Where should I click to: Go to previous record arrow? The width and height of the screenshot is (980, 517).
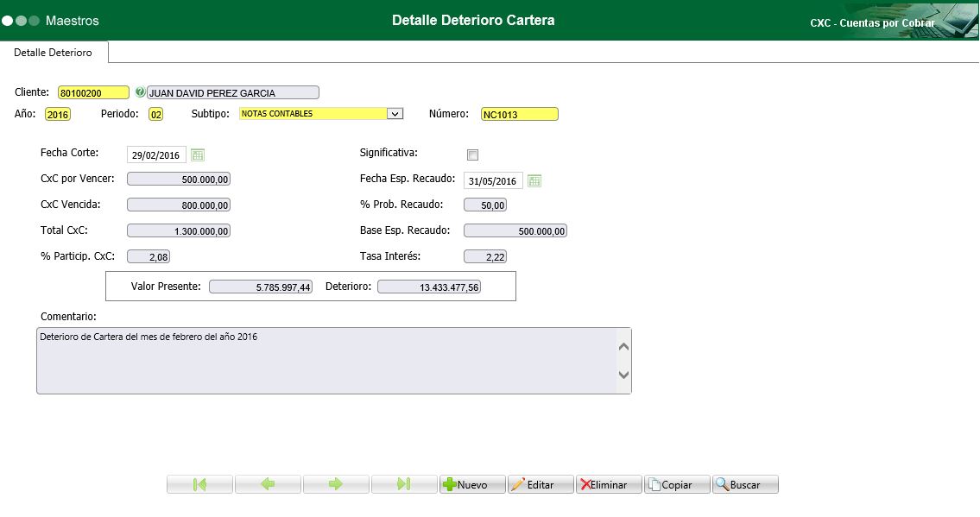[x=268, y=484]
